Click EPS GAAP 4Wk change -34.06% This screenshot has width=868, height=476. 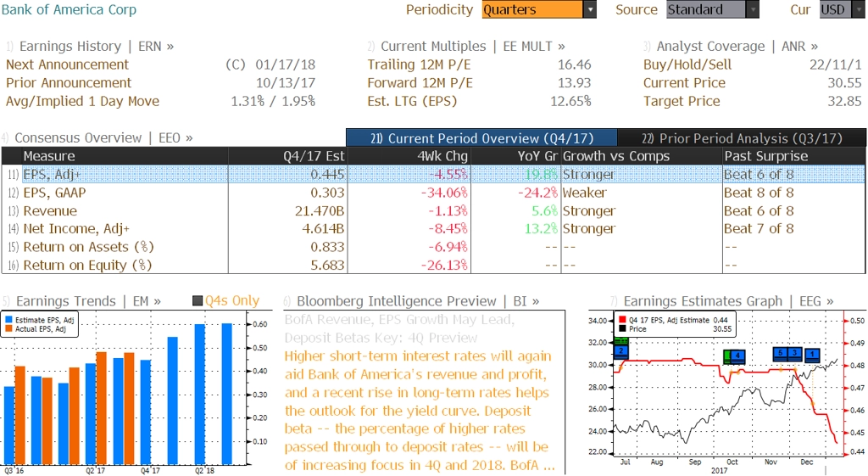(444, 193)
